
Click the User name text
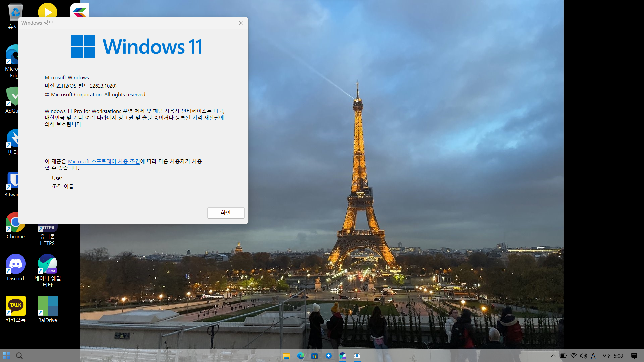click(x=57, y=178)
